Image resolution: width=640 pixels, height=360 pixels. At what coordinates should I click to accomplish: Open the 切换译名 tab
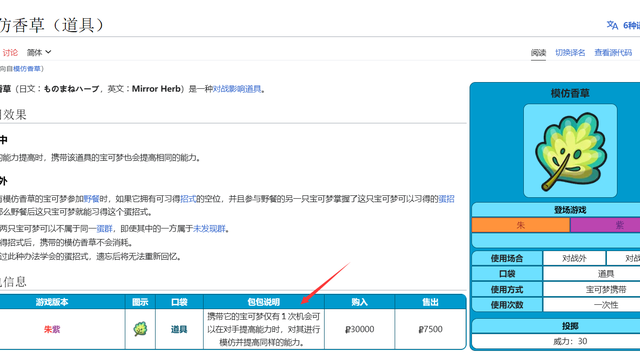(570, 53)
